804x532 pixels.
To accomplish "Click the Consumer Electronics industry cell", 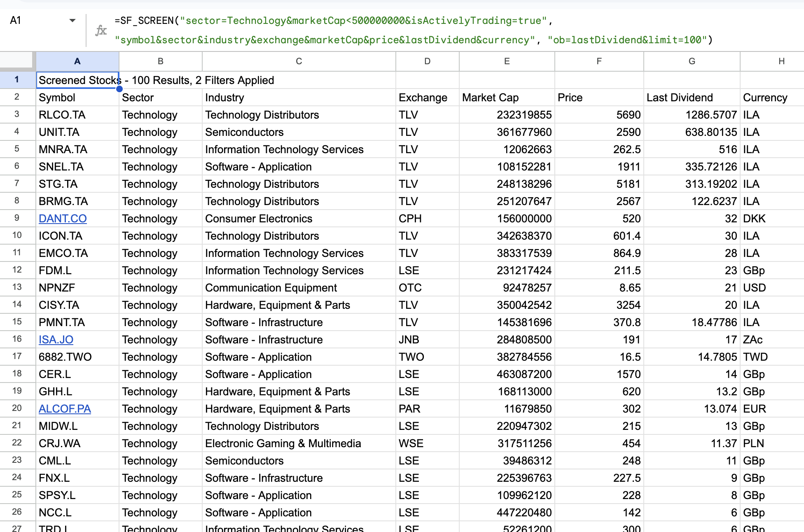I will 299,219.
